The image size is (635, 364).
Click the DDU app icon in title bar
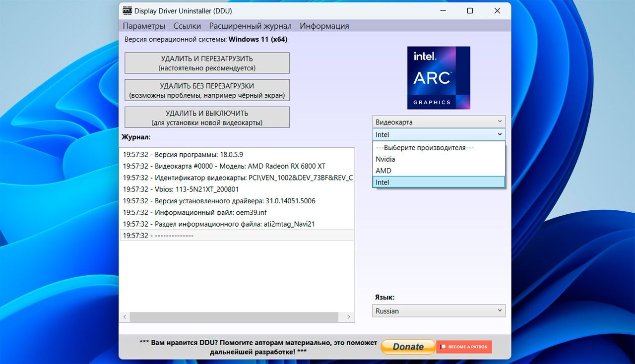click(127, 11)
